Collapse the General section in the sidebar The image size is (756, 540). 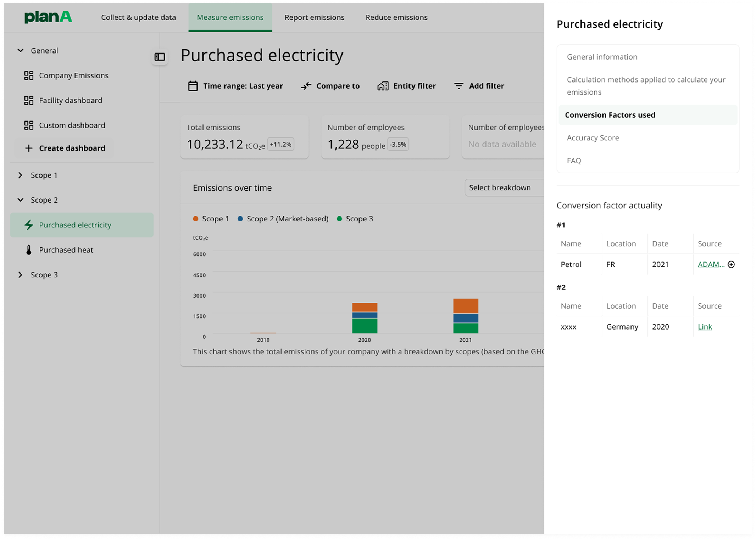pyautogui.click(x=20, y=50)
